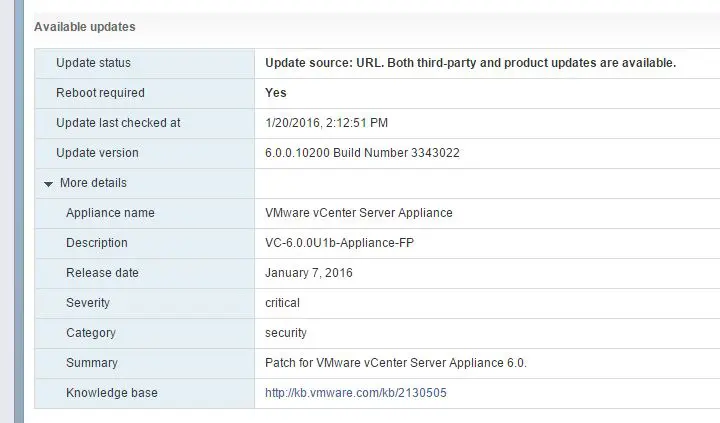Select the Appliance name label
The height and width of the screenshot is (423, 720).
pyautogui.click(x=110, y=213)
